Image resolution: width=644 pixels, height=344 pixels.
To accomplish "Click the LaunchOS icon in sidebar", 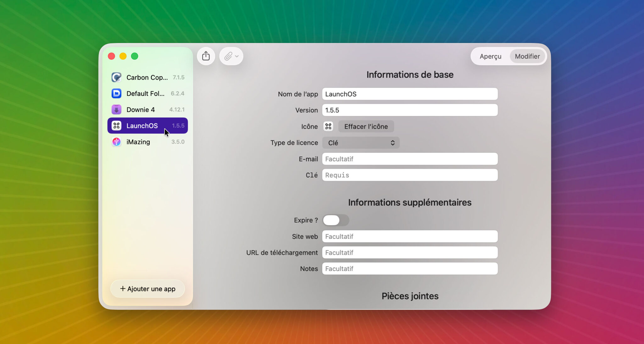I will click(x=116, y=126).
